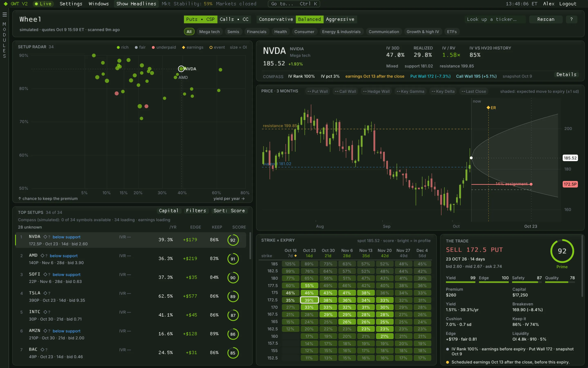Toggle the Key Gamma chart overlay
588x368 pixels.
(x=410, y=92)
